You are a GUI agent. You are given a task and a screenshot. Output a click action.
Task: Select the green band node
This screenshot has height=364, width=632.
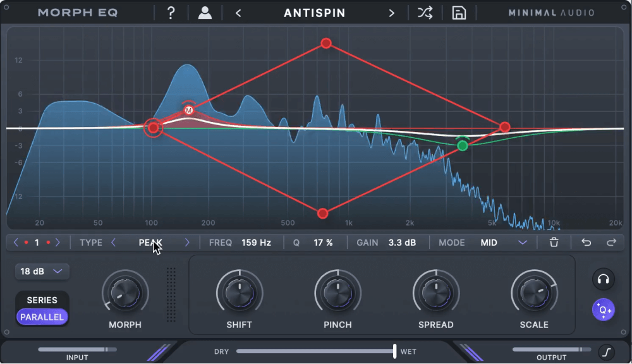click(x=463, y=145)
